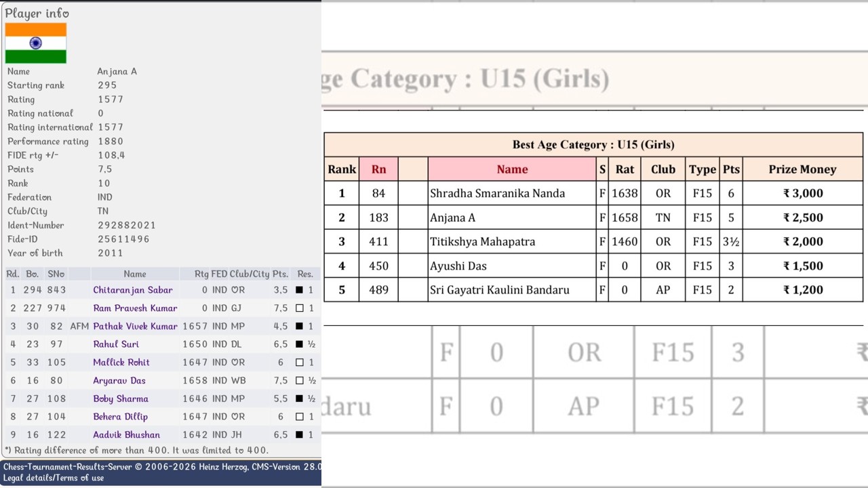Screen dimensions: 868x488
Task: Click the Rn column header in prize table
Action: point(378,169)
